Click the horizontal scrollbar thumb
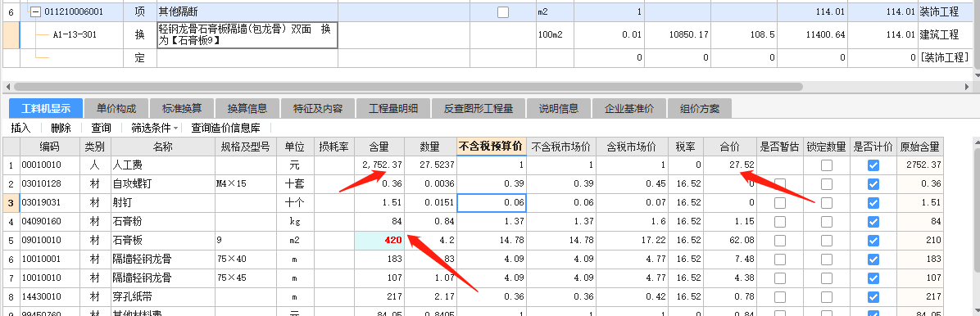The image size is (980, 316). (x=408, y=87)
